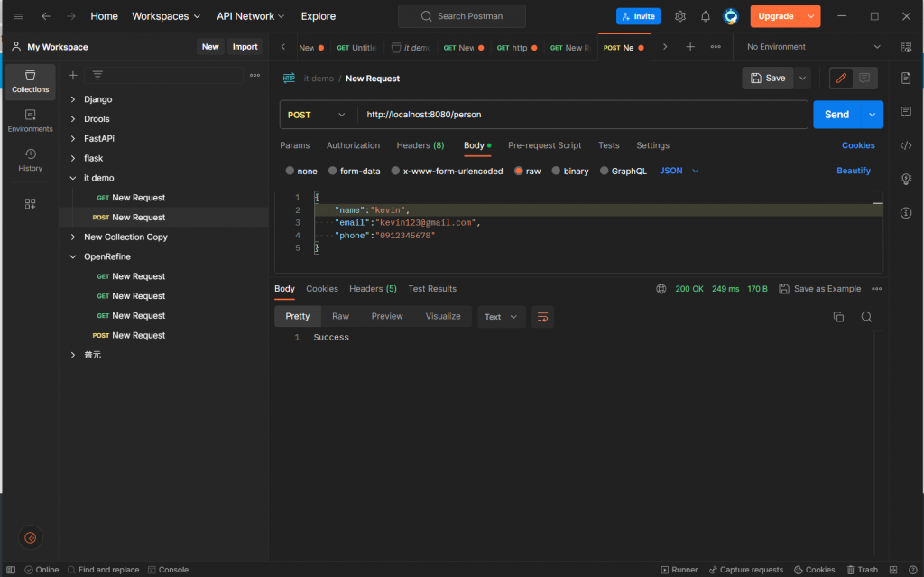The width and height of the screenshot is (924, 577).
Task: Open the request Cookies link
Action: pos(858,145)
